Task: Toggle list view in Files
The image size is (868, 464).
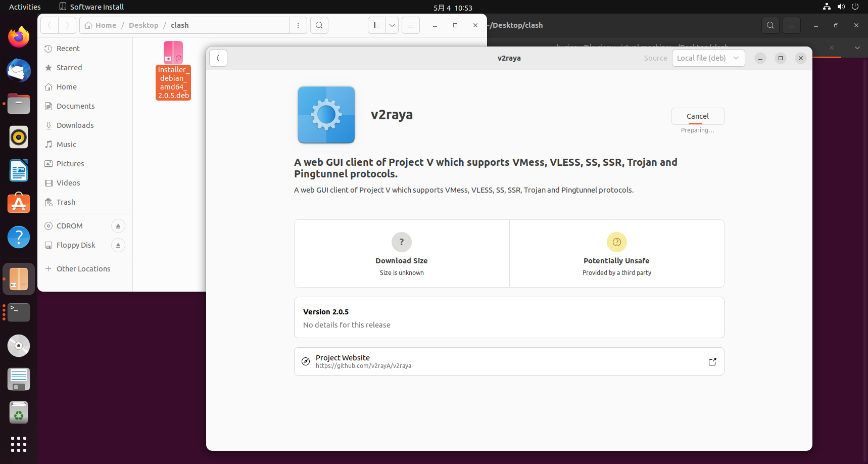Action: coord(377,25)
